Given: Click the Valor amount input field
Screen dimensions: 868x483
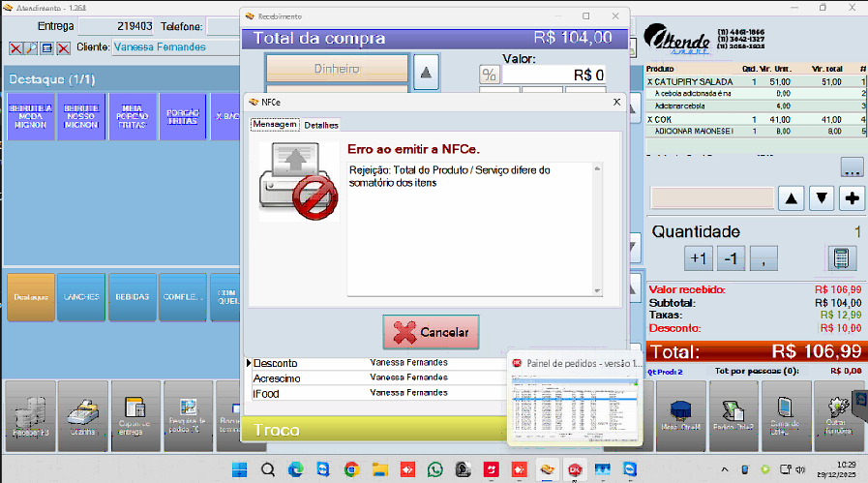Looking at the screenshot, I should [554, 75].
